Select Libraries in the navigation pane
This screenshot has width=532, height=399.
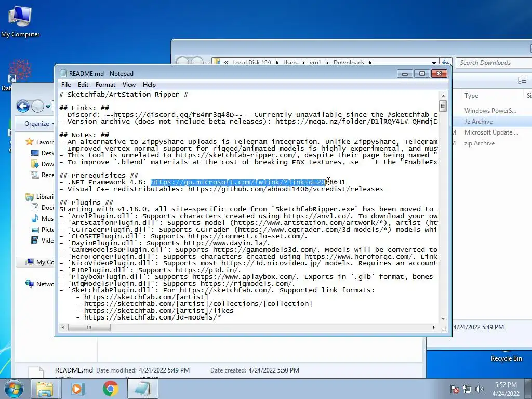point(39,197)
